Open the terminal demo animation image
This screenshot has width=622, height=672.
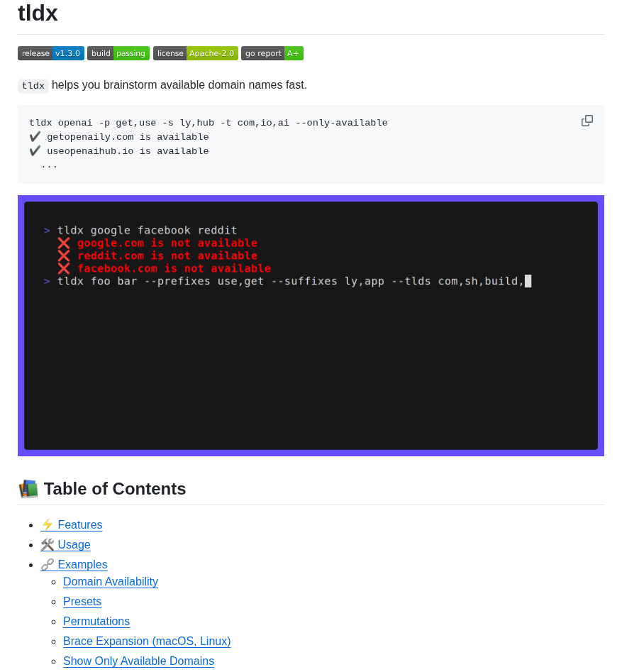point(311,326)
